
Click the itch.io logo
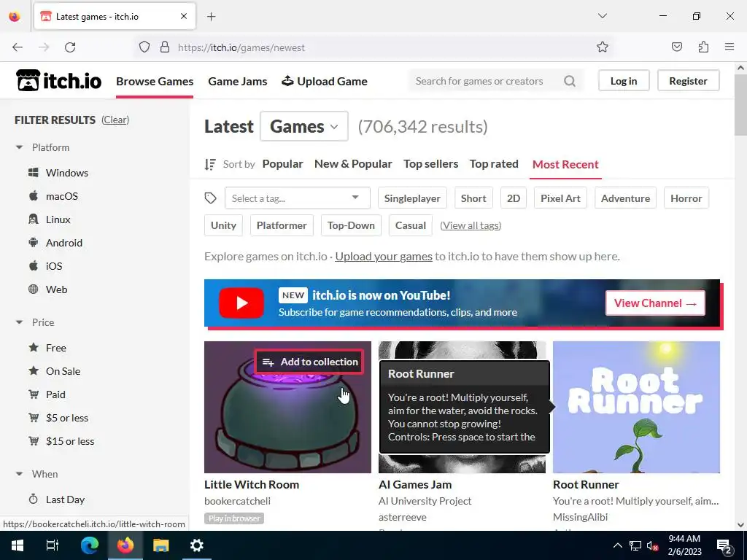coord(58,80)
